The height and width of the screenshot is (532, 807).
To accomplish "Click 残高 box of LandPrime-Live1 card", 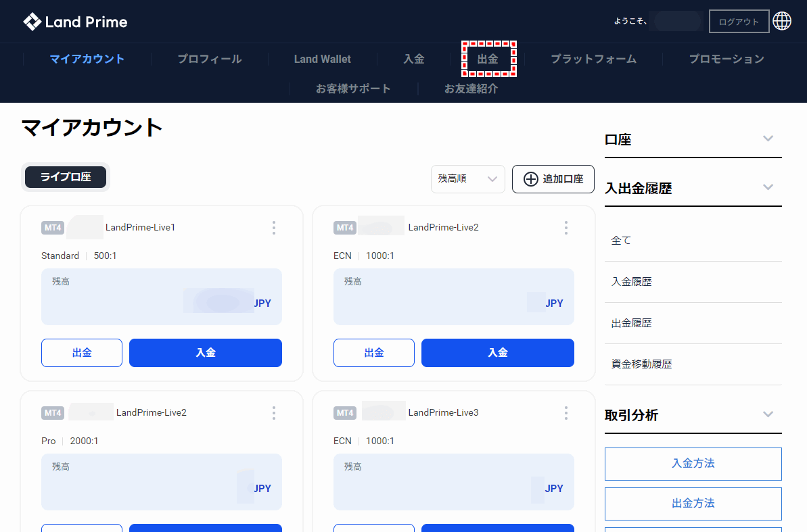I will point(162,297).
